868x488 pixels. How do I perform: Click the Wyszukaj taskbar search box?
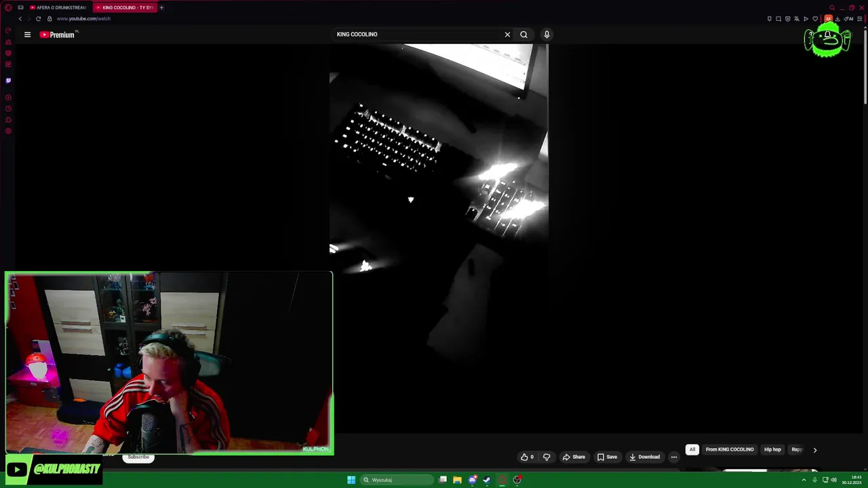pyautogui.click(x=397, y=480)
